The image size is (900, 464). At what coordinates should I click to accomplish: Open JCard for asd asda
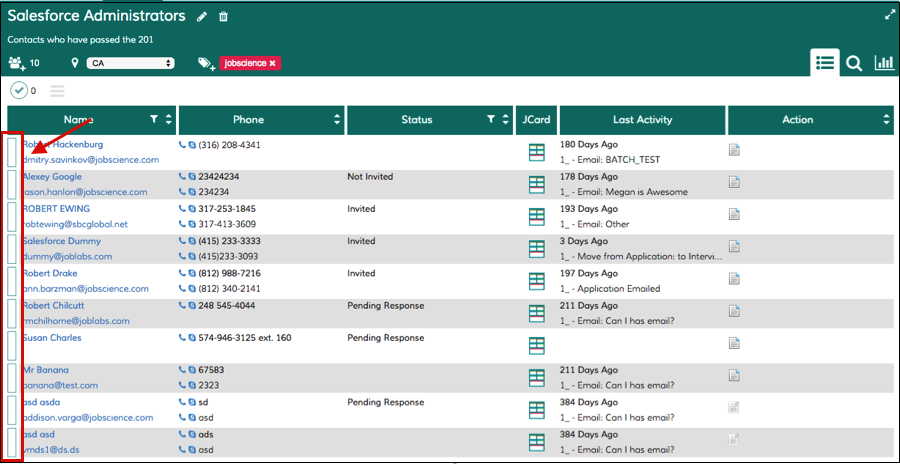tap(537, 409)
